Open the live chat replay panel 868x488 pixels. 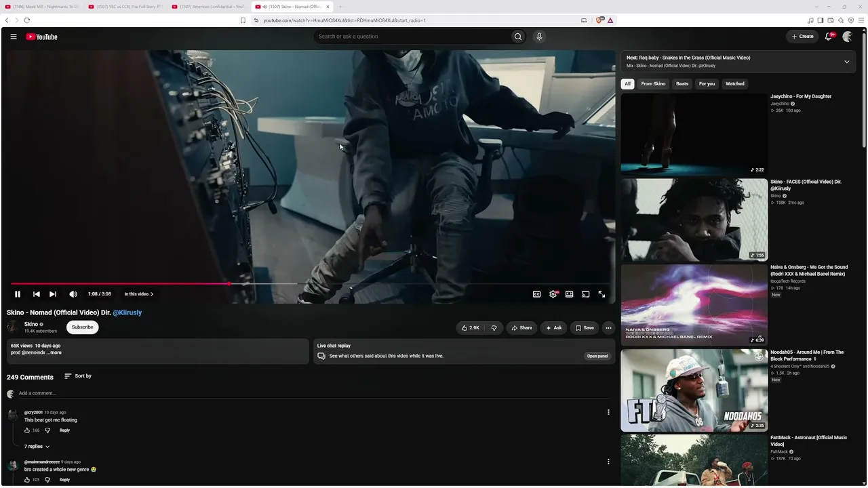(x=597, y=356)
